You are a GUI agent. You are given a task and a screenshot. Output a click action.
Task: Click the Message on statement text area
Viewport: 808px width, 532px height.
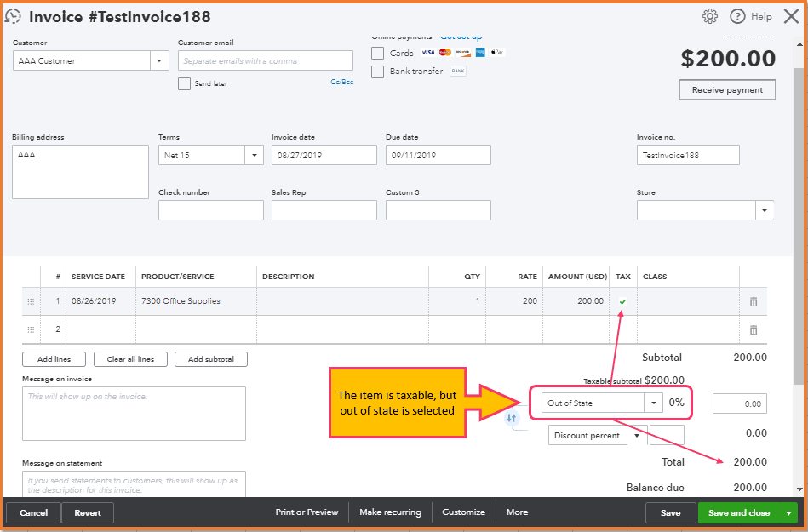click(134, 484)
